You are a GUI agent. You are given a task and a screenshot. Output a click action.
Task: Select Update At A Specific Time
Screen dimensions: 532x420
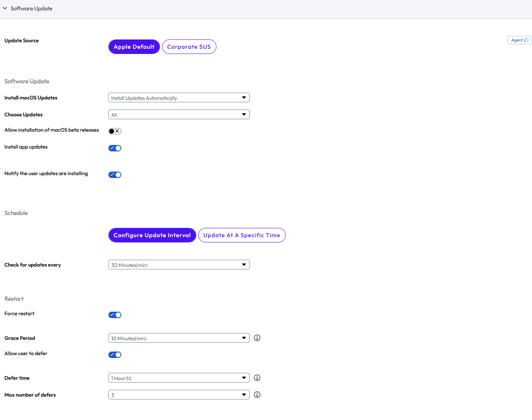click(242, 235)
